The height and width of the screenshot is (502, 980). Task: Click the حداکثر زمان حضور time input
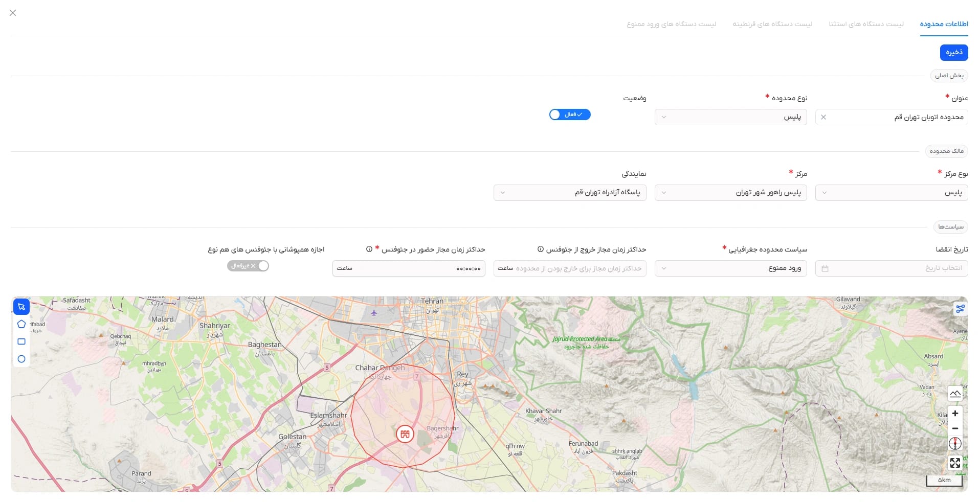point(409,268)
